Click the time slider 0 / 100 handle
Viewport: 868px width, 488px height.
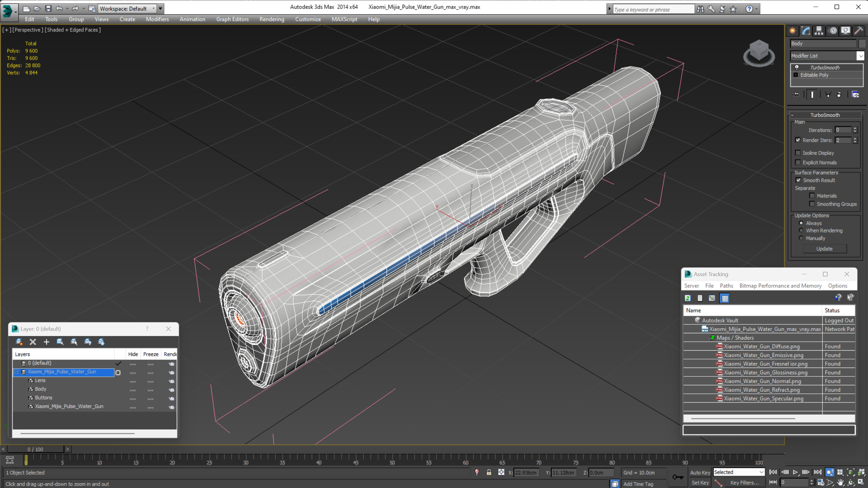click(35, 449)
